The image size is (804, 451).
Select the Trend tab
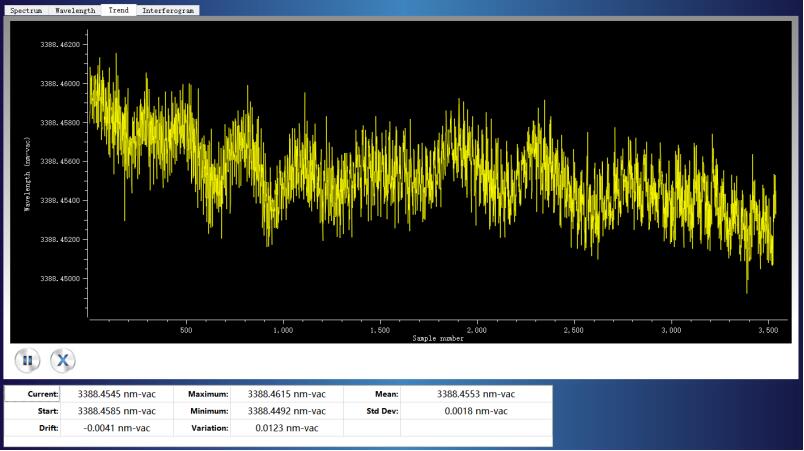(118, 10)
